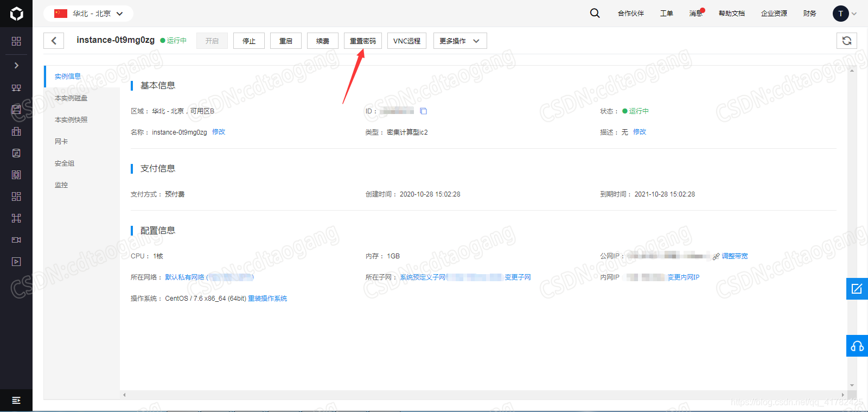868x412 pixels.
Task: Click the 停止 button
Action: [x=249, y=41]
